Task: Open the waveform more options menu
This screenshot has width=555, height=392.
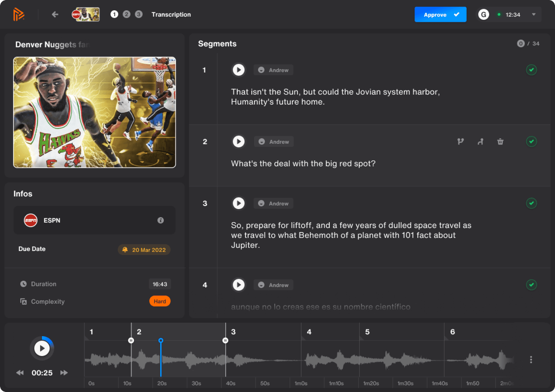Action: point(531,360)
